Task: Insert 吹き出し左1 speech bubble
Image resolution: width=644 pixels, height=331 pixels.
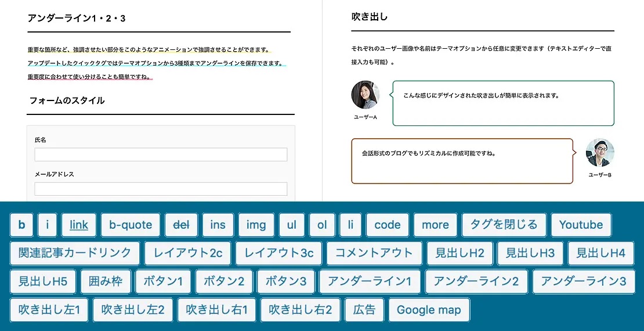Action: click(49, 310)
